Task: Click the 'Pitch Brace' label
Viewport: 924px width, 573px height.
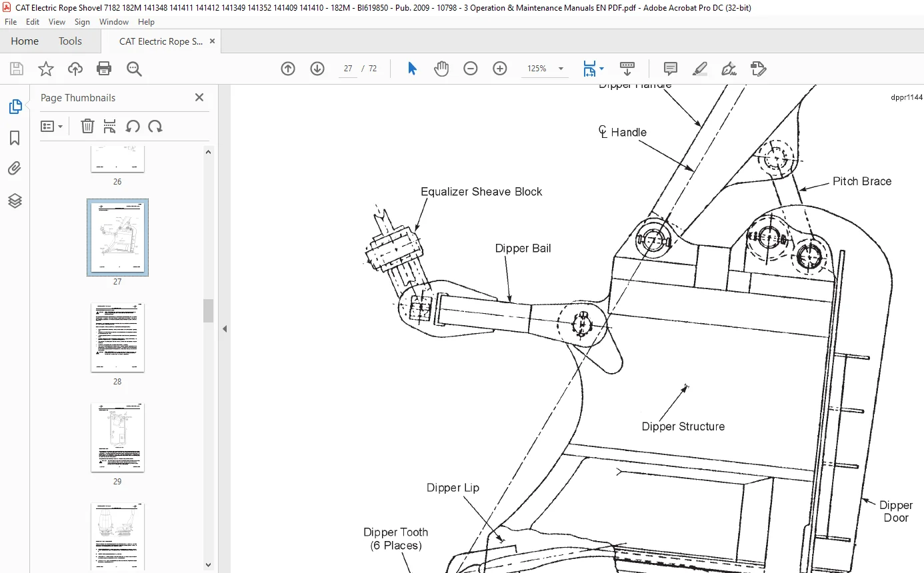Action: click(x=862, y=181)
